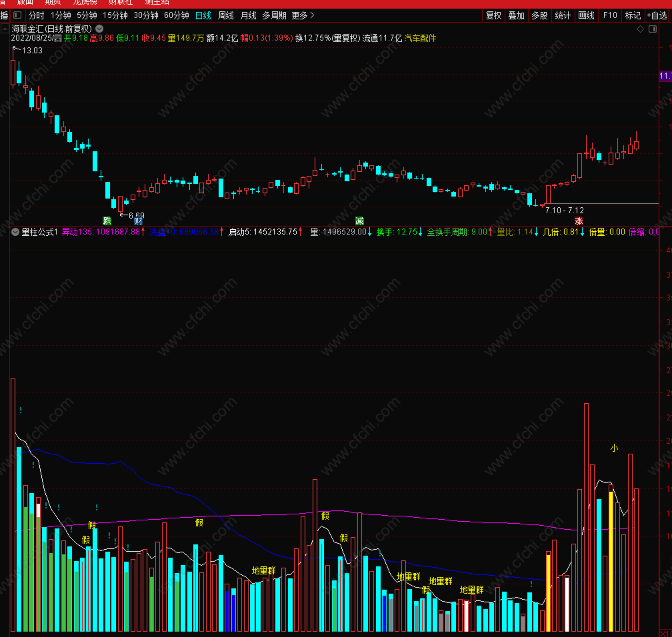
Task: Open the 量柱公式1 indicator dropdown arrow
Action: 15,232
